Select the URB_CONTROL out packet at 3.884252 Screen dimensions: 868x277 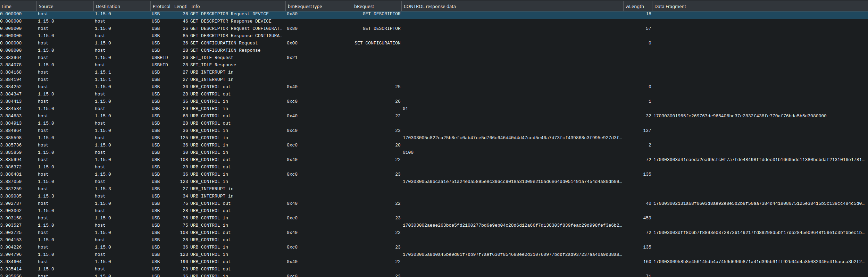tap(434, 87)
